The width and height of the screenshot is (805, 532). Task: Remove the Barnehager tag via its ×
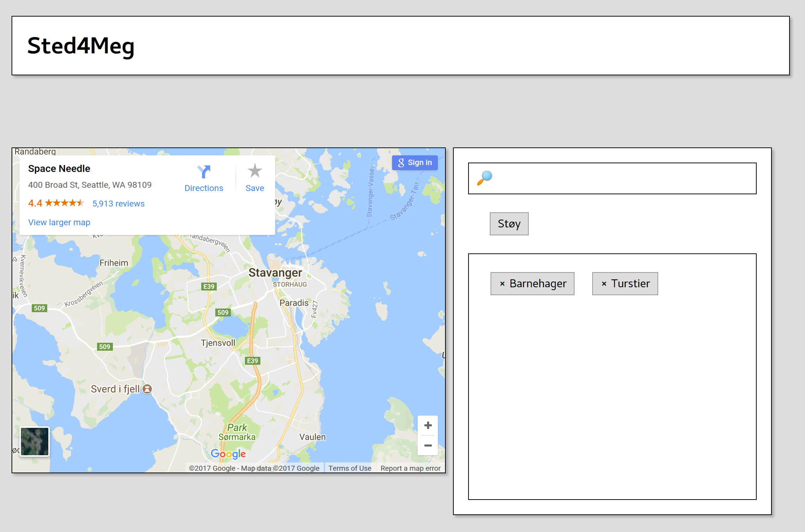tap(502, 284)
